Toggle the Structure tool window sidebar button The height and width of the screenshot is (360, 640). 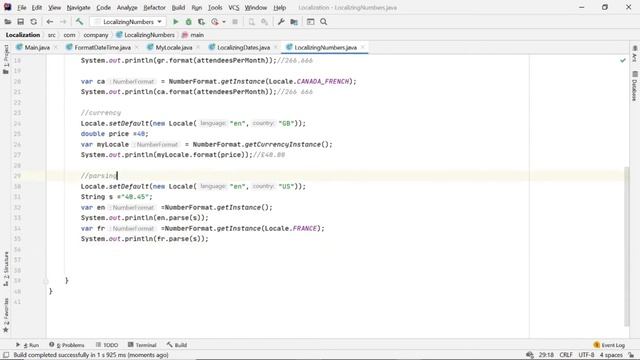6,268
